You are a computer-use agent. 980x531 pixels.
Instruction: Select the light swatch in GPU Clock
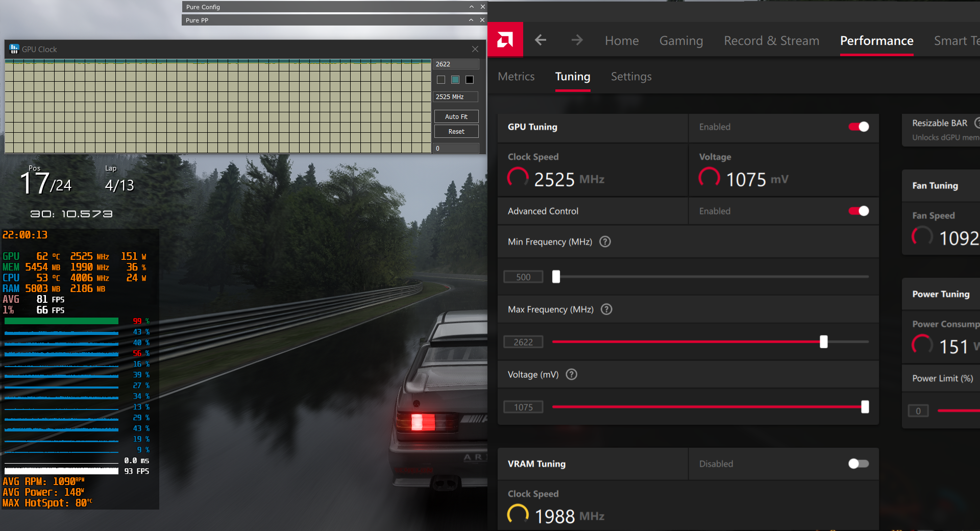tap(441, 80)
